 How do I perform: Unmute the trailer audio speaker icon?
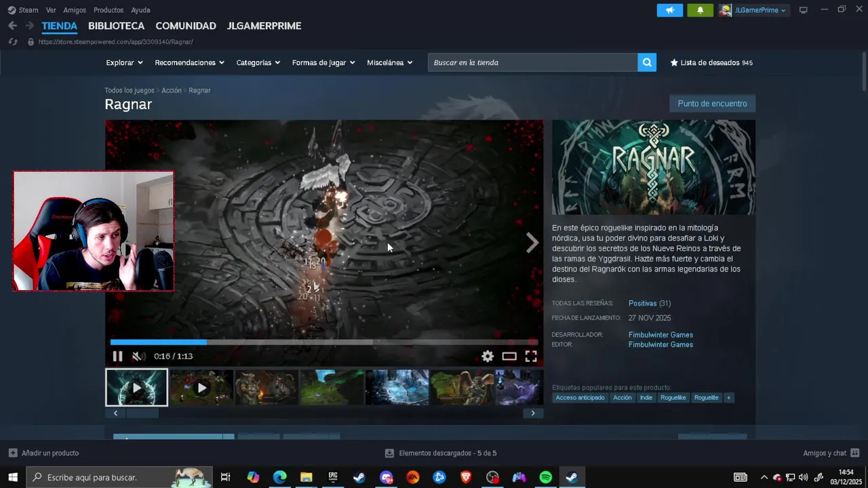click(138, 356)
